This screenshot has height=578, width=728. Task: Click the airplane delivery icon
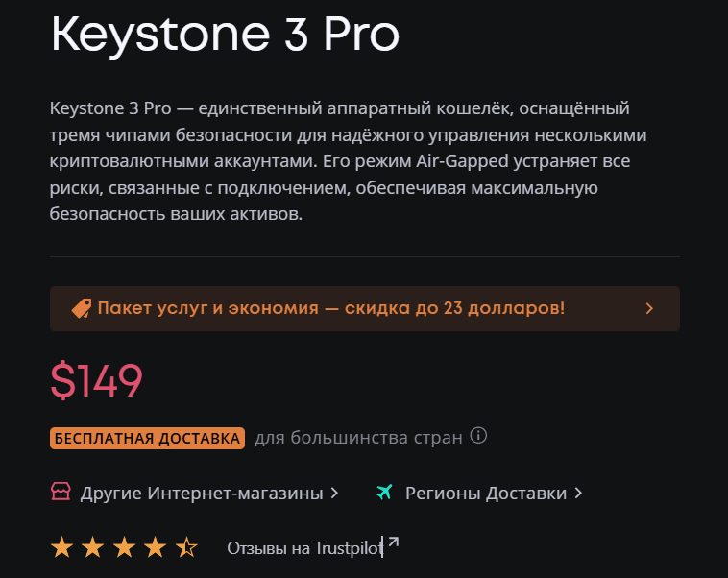385,493
